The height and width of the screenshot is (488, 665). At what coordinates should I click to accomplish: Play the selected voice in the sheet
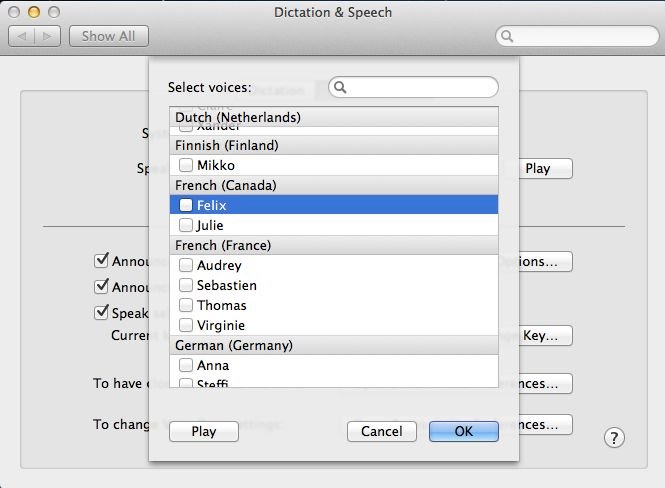[x=204, y=431]
